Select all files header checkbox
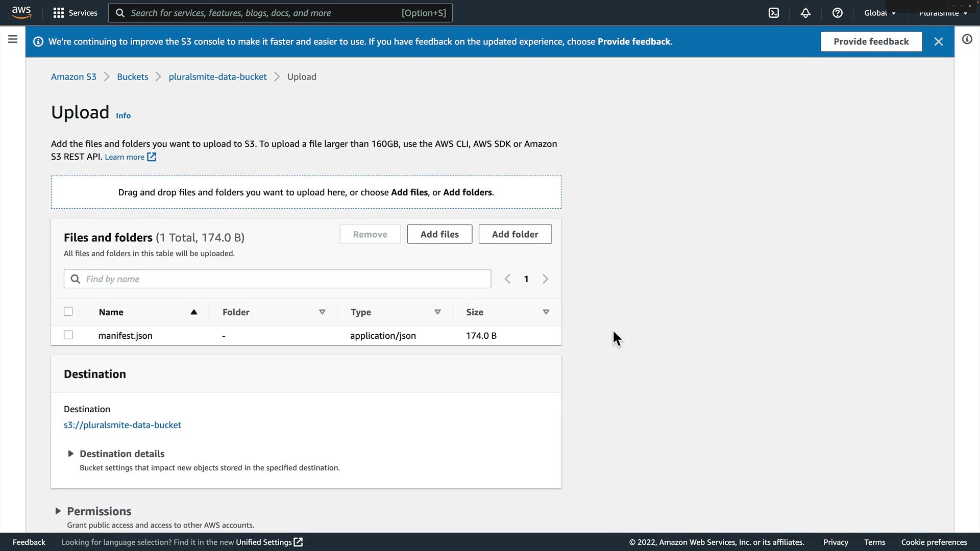The width and height of the screenshot is (980, 551). (x=68, y=312)
